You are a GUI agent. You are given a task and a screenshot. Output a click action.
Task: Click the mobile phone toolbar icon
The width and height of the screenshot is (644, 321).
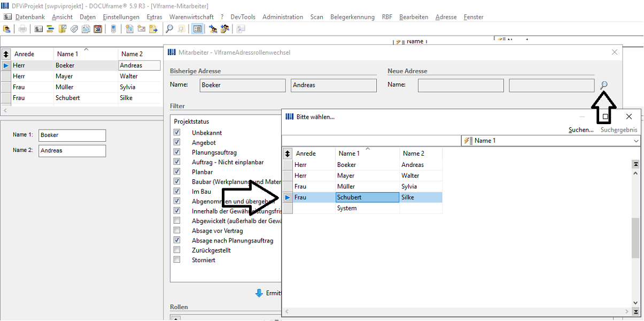point(113,29)
